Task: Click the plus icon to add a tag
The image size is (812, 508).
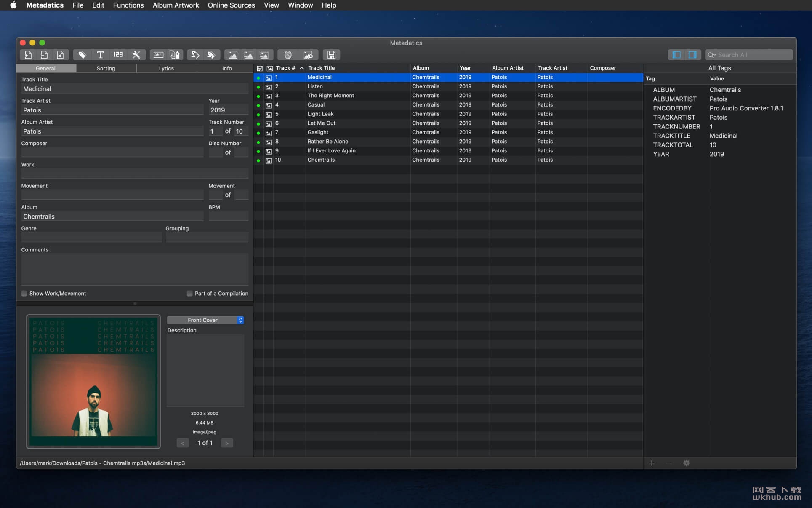Action: tap(652, 463)
